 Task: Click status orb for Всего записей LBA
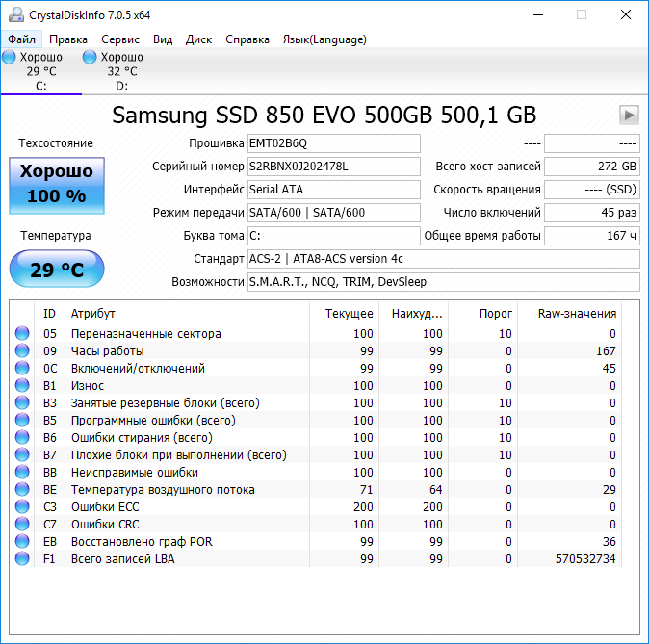click(x=21, y=559)
